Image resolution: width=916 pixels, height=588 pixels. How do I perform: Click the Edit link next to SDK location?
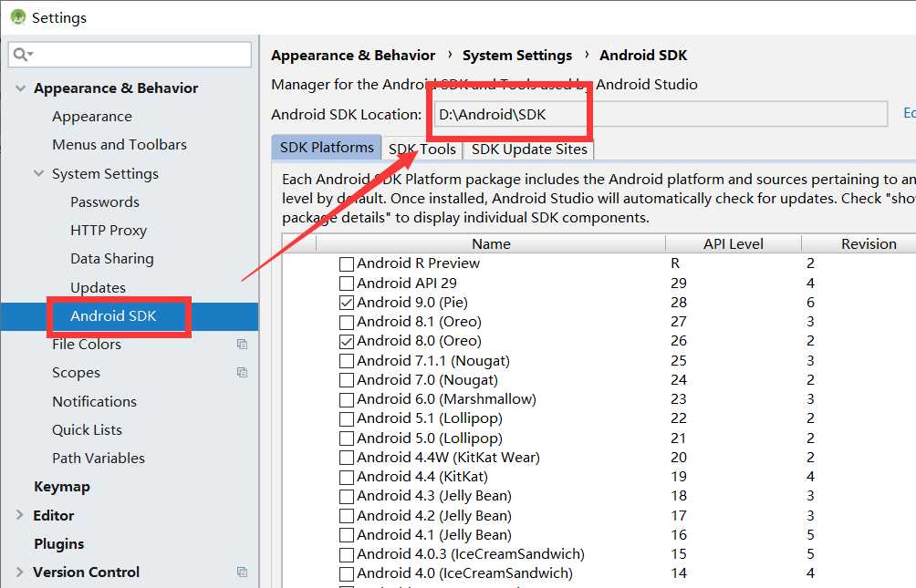[909, 113]
